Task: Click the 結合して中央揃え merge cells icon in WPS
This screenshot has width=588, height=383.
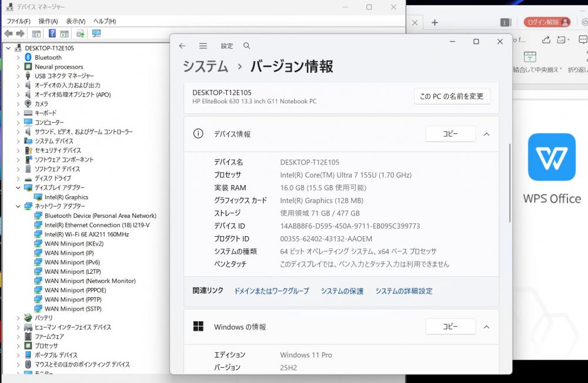Action: click(530, 58)
